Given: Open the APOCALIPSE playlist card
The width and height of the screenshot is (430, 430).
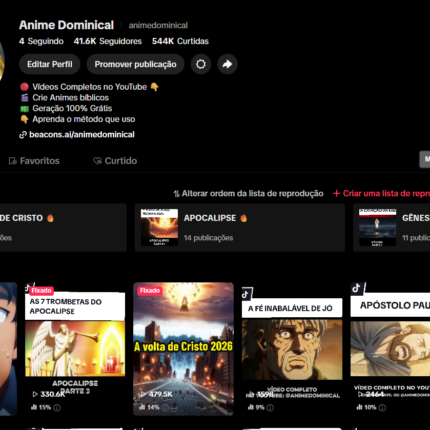Looking at the screenshot, I should (240, 228).
